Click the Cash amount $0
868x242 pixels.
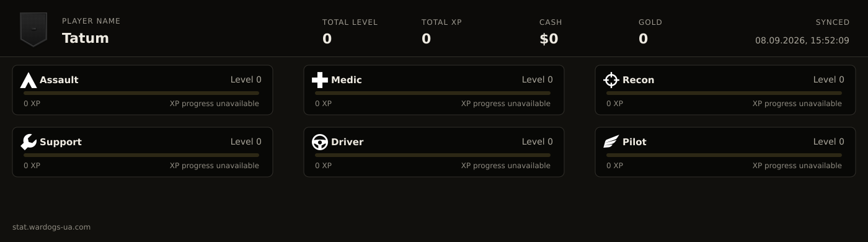point(549,39)
